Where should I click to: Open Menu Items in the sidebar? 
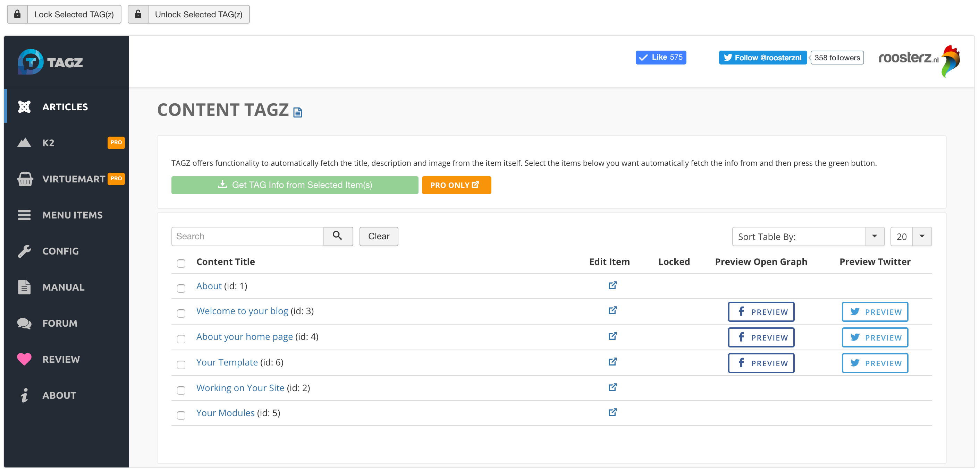click(72, 215)
